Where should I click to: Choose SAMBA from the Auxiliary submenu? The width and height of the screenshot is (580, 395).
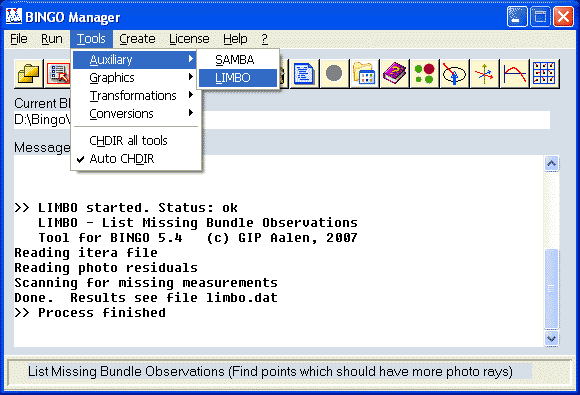(237, 60)
